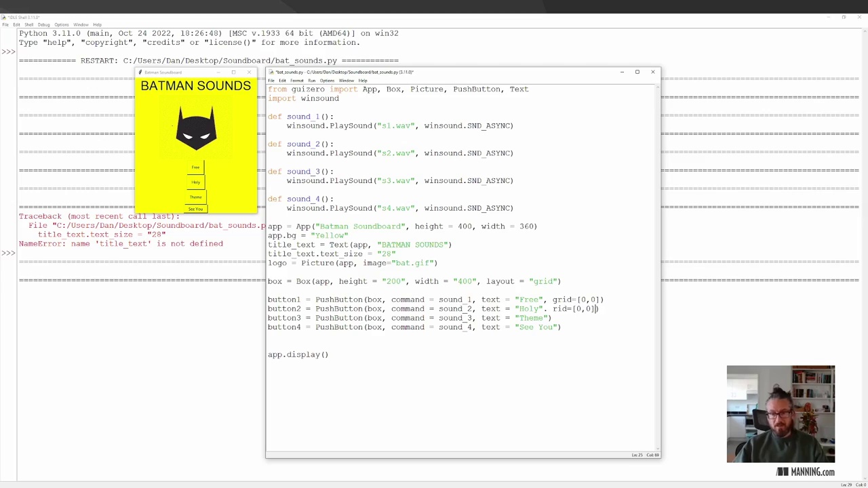Image resolution: width=868 pixels, height=488 pixels.
Task: Click 'from guizero import' line in editor
Action: point(398,89)
